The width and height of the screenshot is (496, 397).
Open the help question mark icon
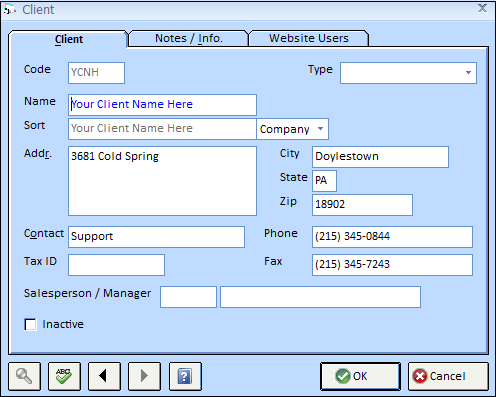pos(185,376)
